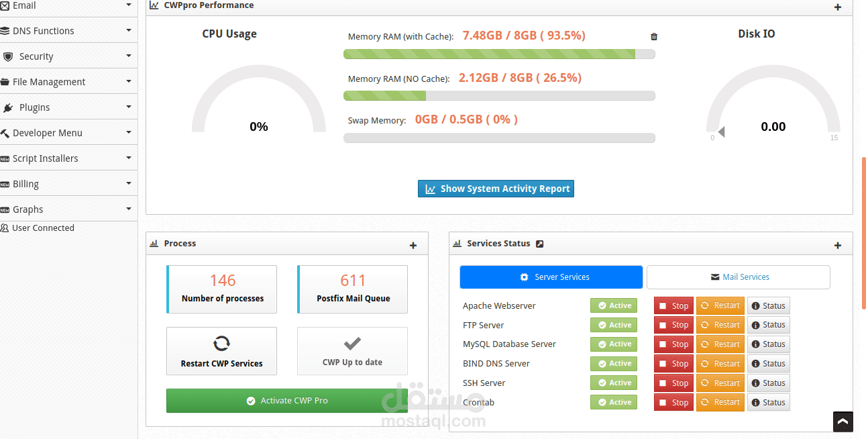
Task: Restart the Crontab service
Action: [x=720, y=403]
